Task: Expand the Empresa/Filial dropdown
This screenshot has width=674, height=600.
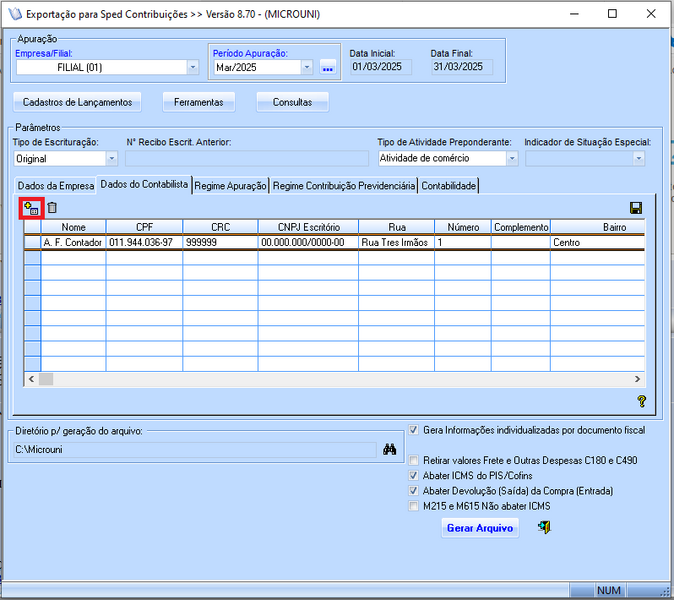Action: [x=193, y=67]
